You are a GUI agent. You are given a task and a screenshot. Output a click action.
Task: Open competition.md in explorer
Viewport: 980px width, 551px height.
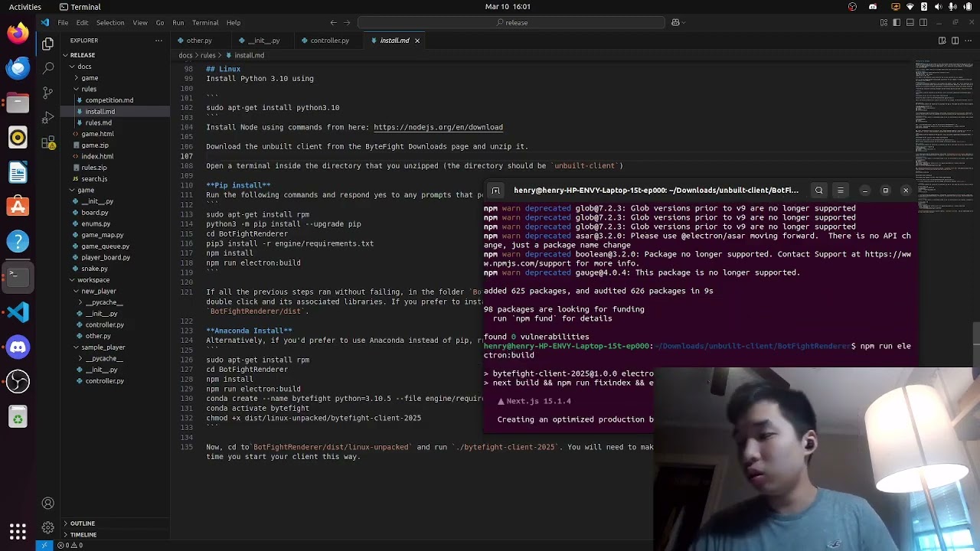(109, 100)
